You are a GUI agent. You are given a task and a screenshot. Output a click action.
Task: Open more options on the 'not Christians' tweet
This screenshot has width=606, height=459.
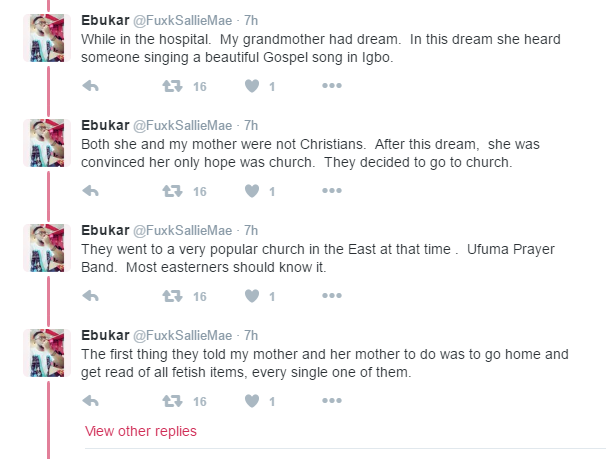[x=332, y=191]
